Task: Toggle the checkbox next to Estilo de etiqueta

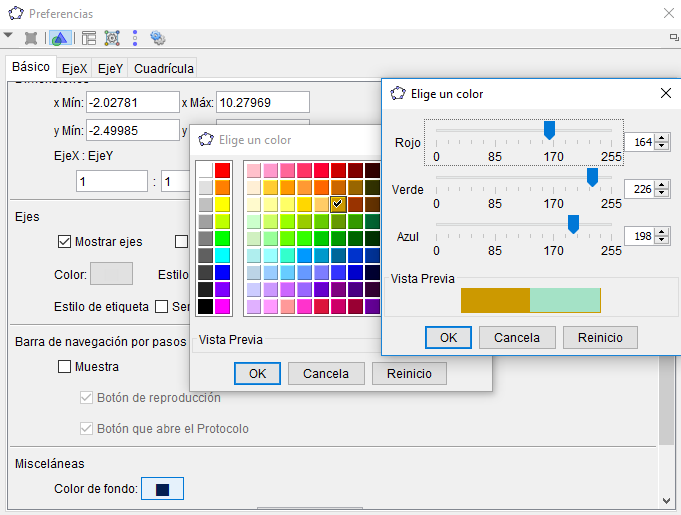Action: point(162,307)
